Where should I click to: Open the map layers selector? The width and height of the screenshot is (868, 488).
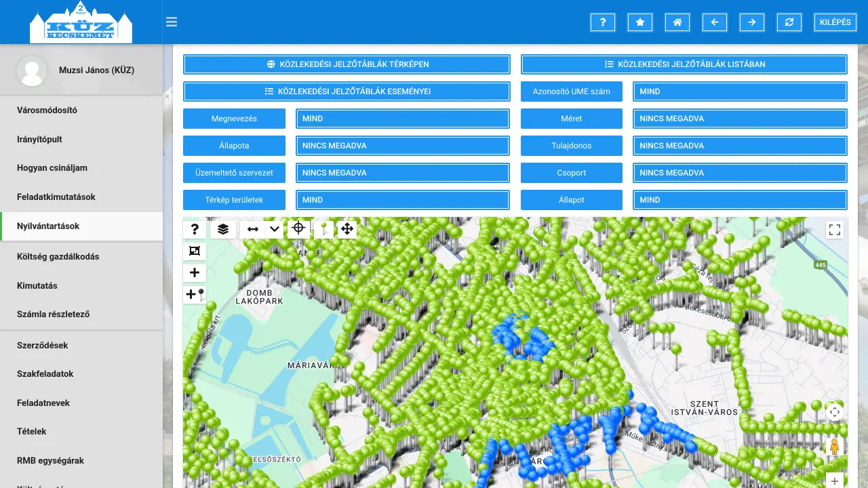coord(223,229)
